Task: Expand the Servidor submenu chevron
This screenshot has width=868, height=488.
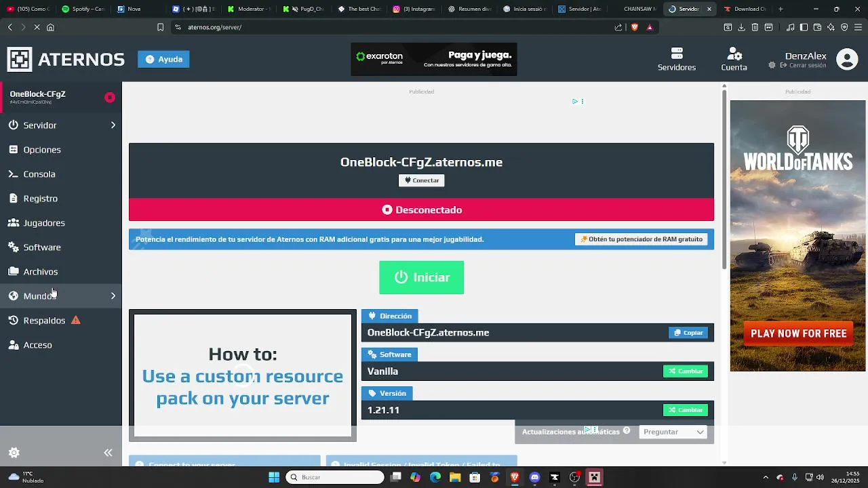Action: tap(113, 125)
